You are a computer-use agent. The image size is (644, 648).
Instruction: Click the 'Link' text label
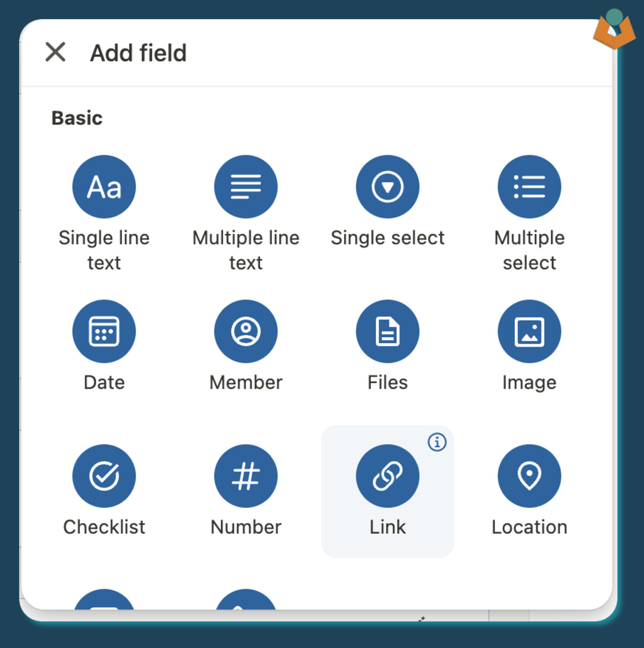pos(387,527)
